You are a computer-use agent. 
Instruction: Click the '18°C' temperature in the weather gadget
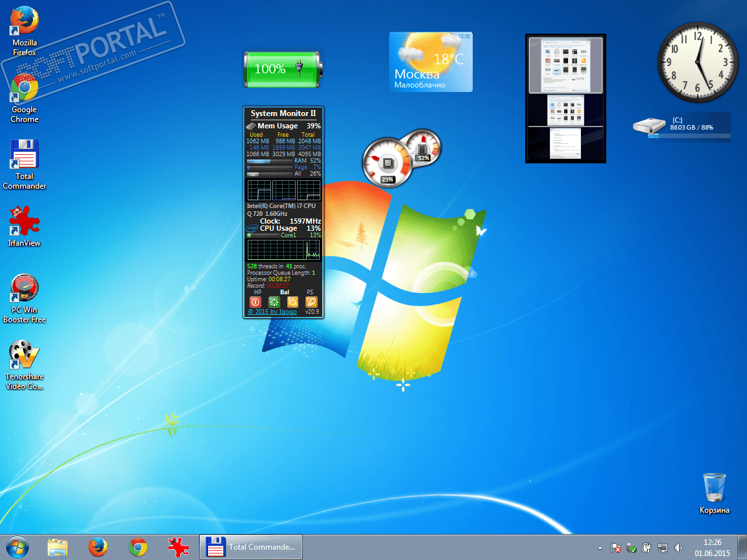pos(448,59)
